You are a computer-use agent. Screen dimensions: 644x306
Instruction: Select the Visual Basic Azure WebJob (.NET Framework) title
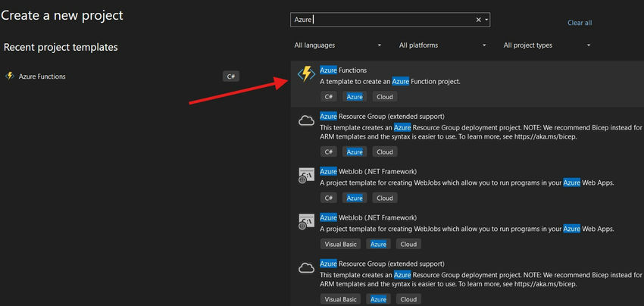(368, 217)
